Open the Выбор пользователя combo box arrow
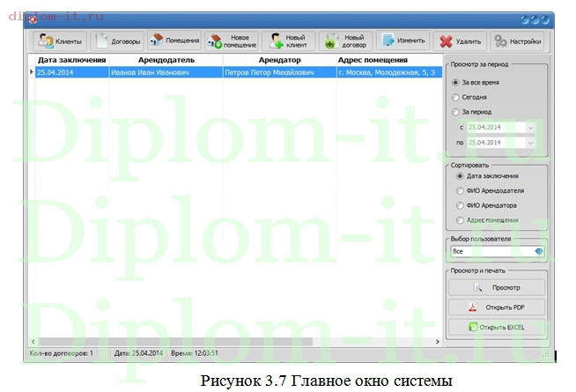 538,251
